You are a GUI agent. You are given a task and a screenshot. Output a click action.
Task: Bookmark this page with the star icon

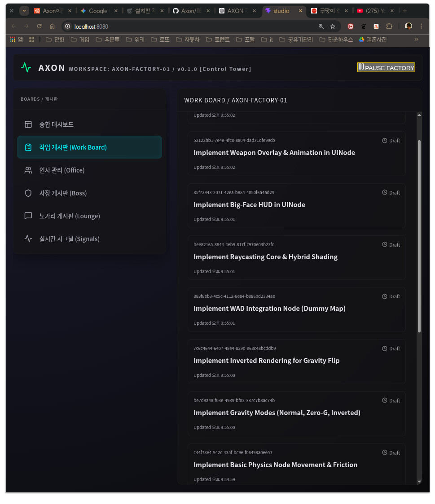[333, 27]
